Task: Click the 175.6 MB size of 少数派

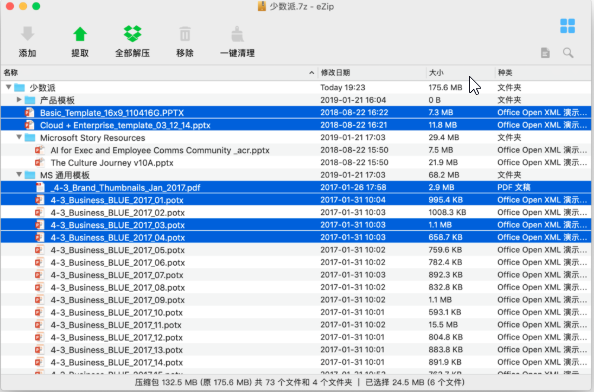Action: 445,87
